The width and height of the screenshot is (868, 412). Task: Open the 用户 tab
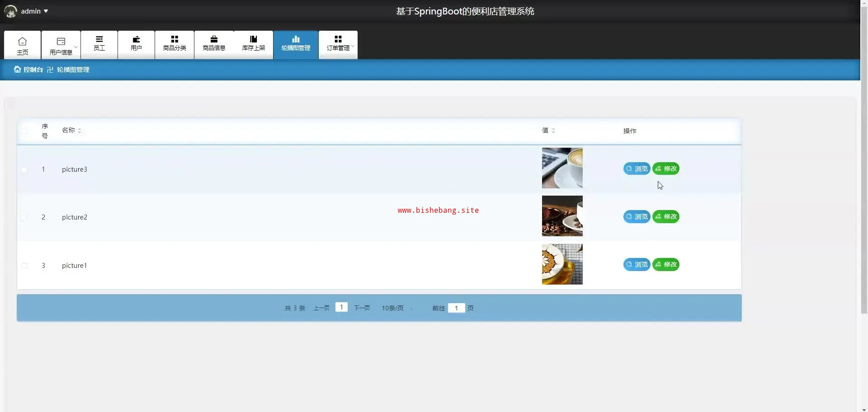click(x=136, y=44)
